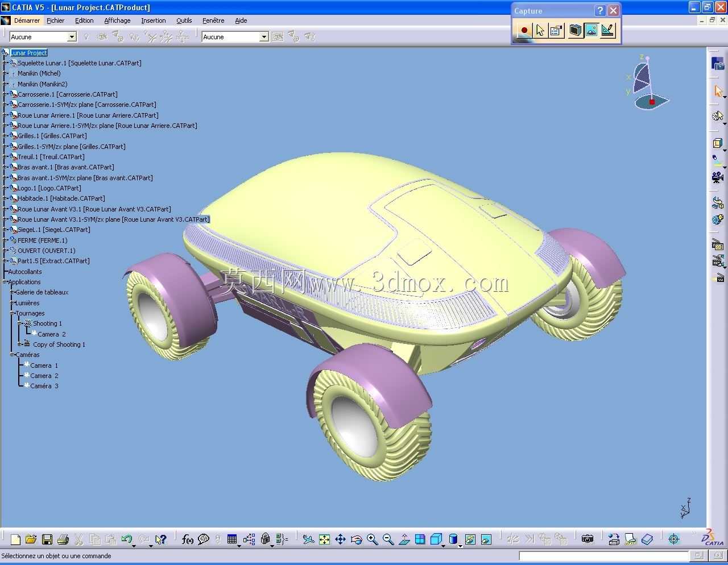This screenshot has width=728, height=565.
Task: Select Manikin (Michel) in tree
Action: point(39,73)
